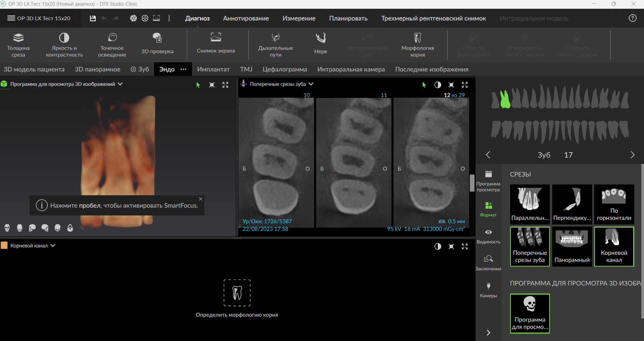644x341 pixels.
Task: Toggle the Корневой канал layout thumbnail
Action: pyautogui.click(x=614, y=246)
